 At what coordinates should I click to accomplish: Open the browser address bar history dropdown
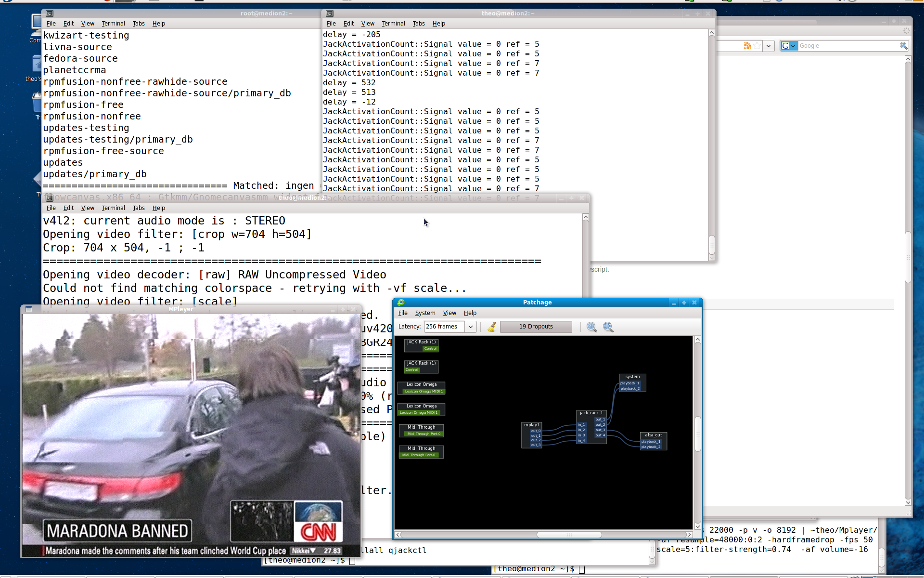pos(769,46)
